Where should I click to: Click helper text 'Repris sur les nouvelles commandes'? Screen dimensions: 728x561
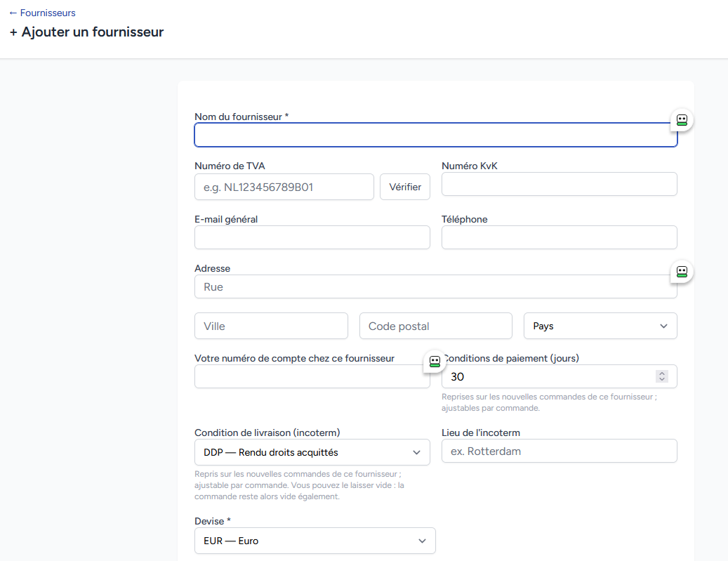pos(300,485)
